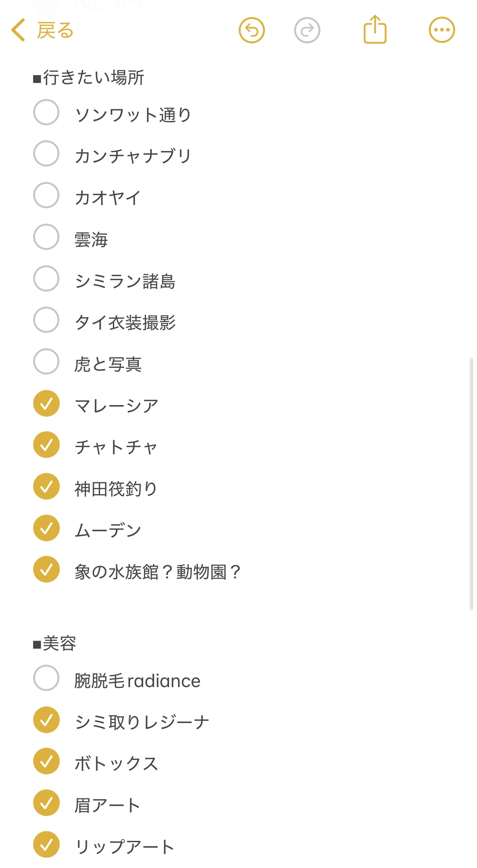Open the share sheet icon
Screen dimensions: 477x868
pyautogui.click(x=375, y=29)
